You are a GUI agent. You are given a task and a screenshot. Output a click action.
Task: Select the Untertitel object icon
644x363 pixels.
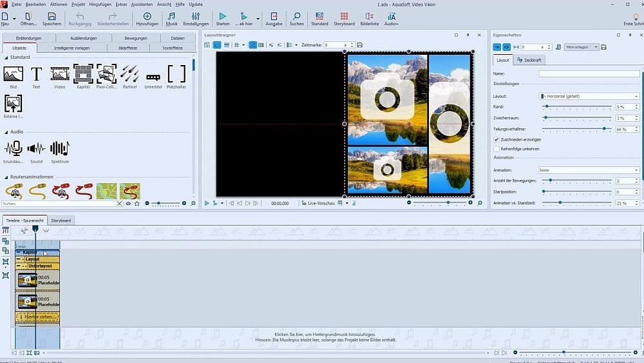153,77
